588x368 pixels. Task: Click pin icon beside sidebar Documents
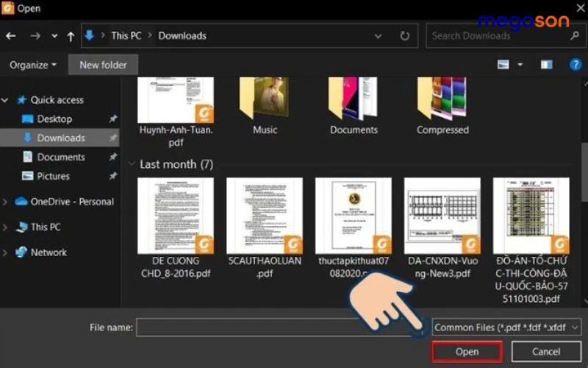[113, 157]
